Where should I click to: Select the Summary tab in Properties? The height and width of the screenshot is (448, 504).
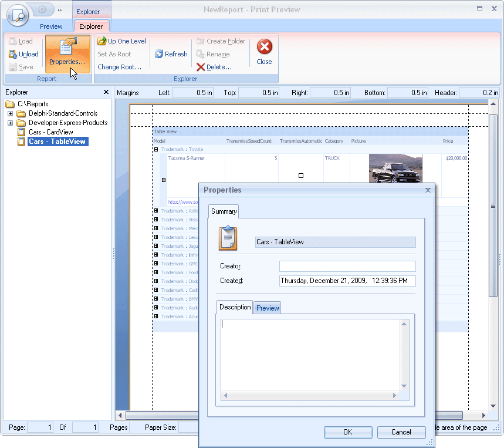point(224,211)
